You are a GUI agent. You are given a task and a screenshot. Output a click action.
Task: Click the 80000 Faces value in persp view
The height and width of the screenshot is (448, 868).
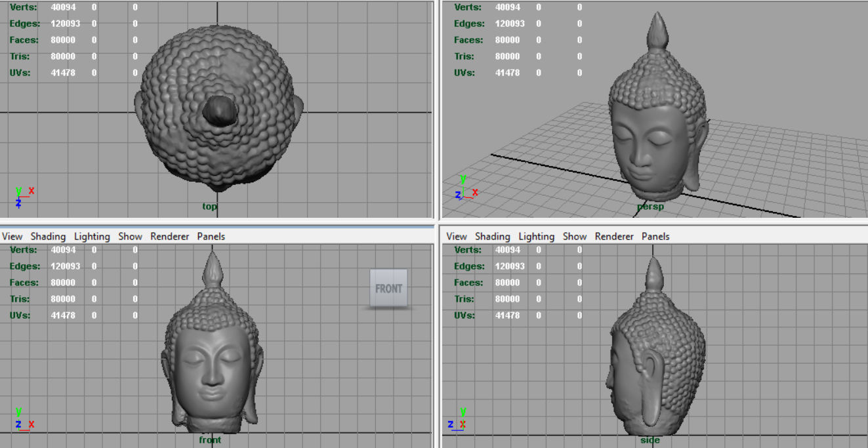[508, 40]
